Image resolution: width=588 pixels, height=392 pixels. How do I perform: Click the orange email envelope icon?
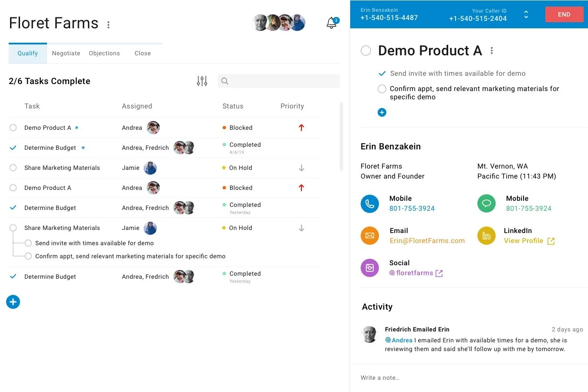tap(370, 236)
